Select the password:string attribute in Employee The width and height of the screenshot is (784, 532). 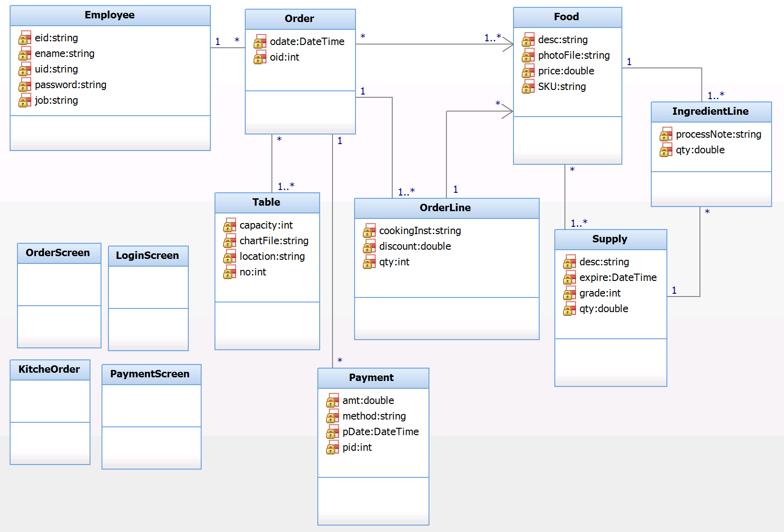coord(71,85)
